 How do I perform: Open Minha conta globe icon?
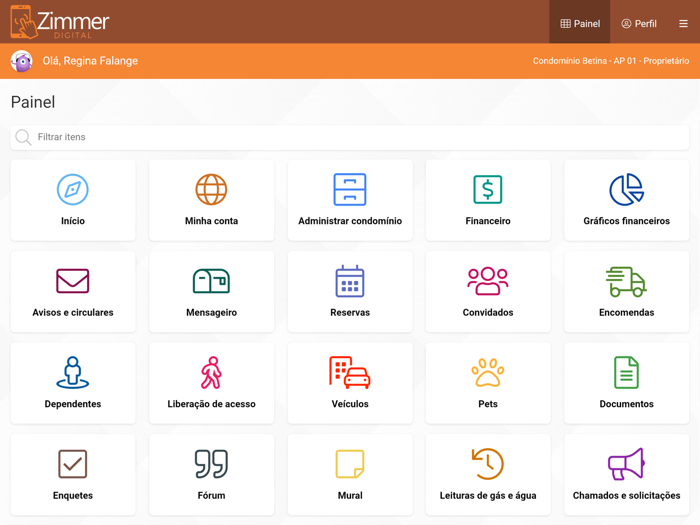[211, 190]
